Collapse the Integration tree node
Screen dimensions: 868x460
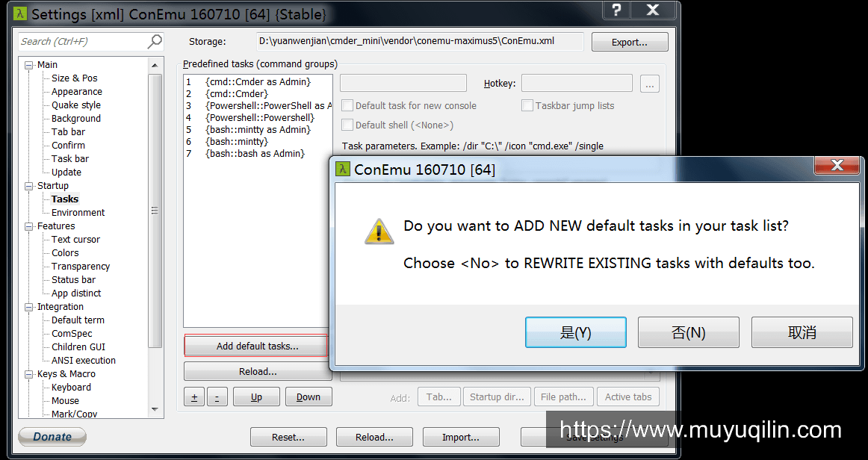point(29,307)
